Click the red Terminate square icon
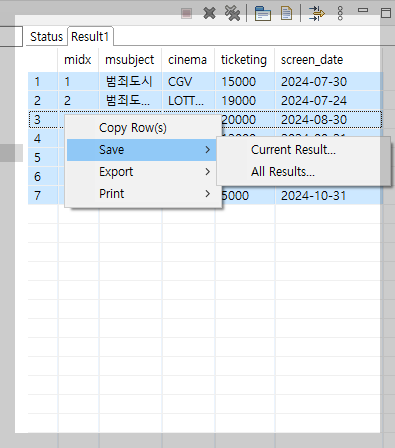Viewport: 395px width, 448px height. point(186,13)
